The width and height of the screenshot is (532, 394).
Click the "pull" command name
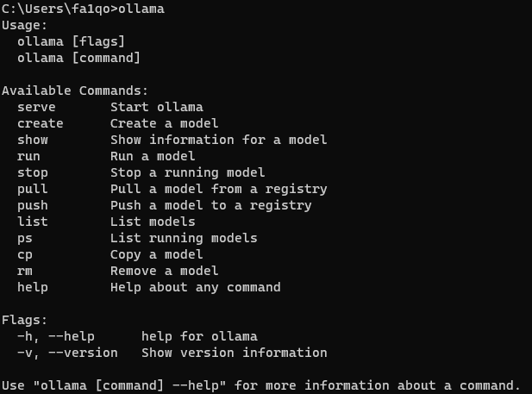33,189
